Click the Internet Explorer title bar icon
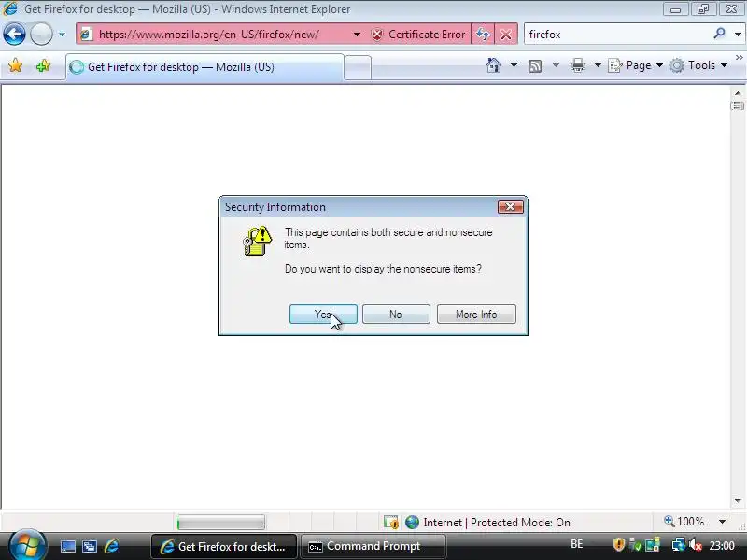The width and height of the screenshot is (747, 560). [10, 8]
